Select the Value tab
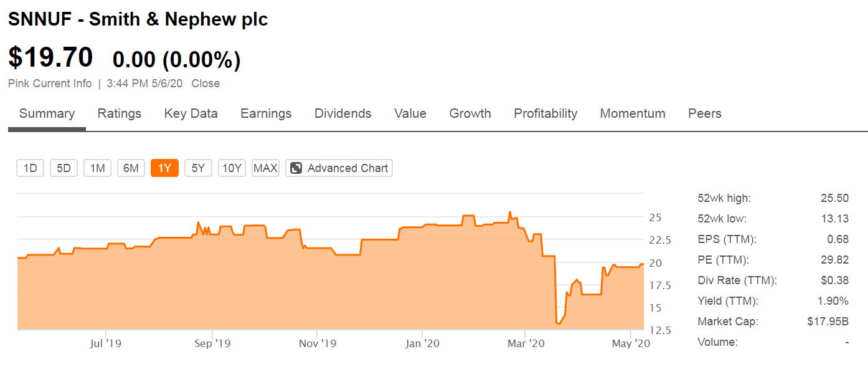 (x=410, y=113)
